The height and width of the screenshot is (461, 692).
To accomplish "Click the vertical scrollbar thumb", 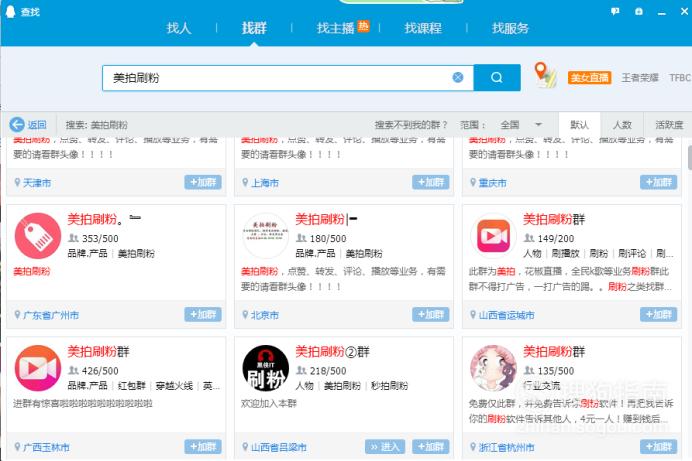I will tap(689, 157).
